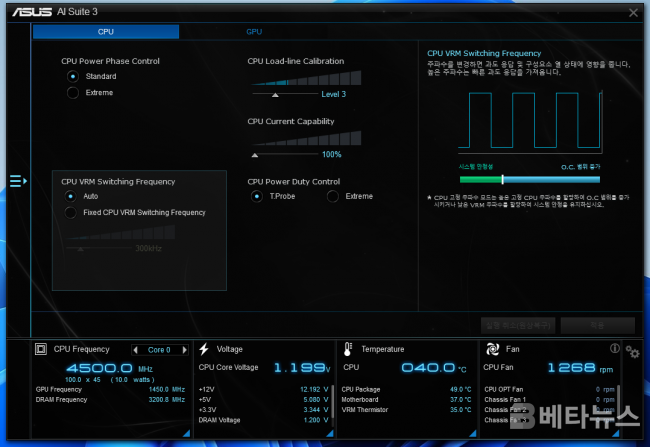Viewport: 650px width, 447px height.
Task: Open monitor settings gear icon
Action: (633, 352)
